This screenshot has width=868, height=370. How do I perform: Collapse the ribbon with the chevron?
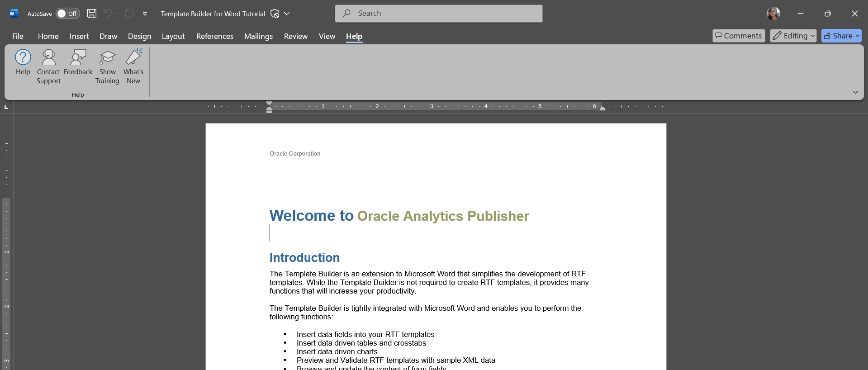pyautogui.click(x=855, y=92)
